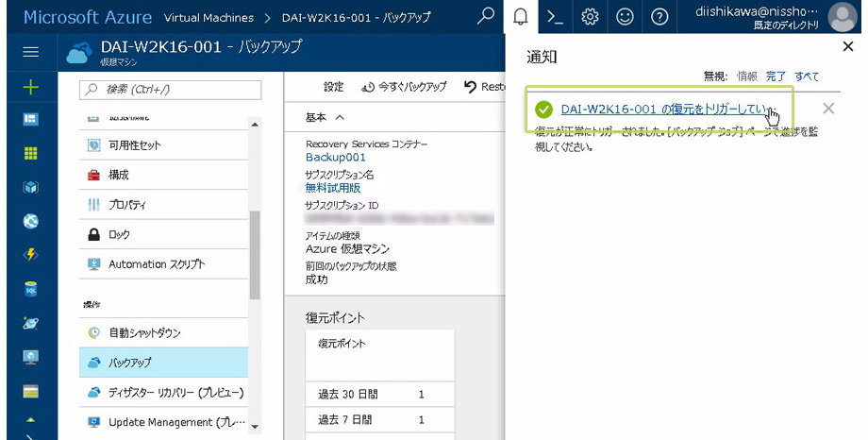
Task: Dismiss the restore trigger notification
Action: point(828,108)
